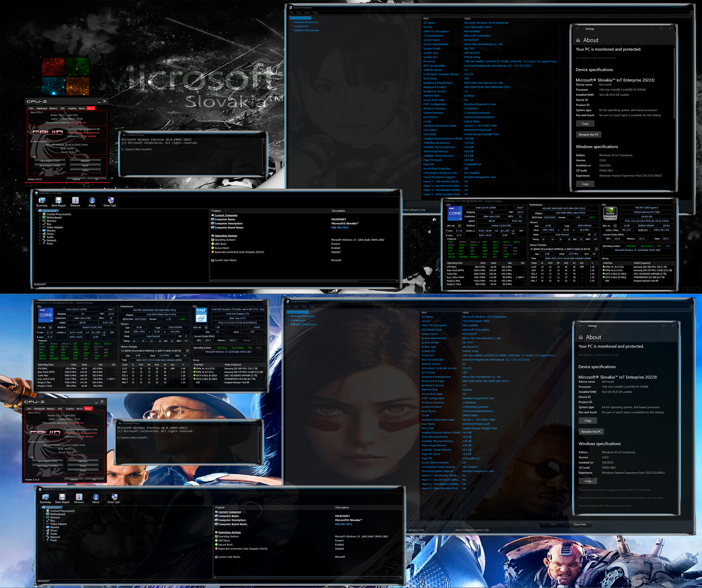
Task: Click the 'Samsung SSD 980 PRO 1TB' drive row in NVIDIA-GPU summary
Action: click(638, 267)
